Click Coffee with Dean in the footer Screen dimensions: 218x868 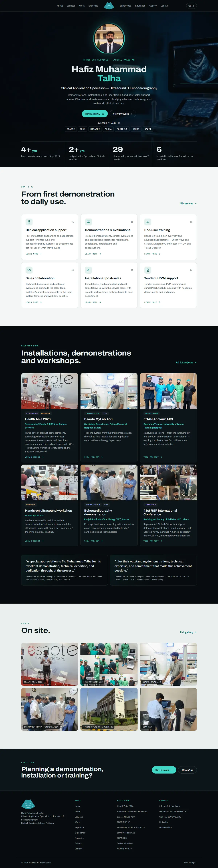[x=125, y=843]
